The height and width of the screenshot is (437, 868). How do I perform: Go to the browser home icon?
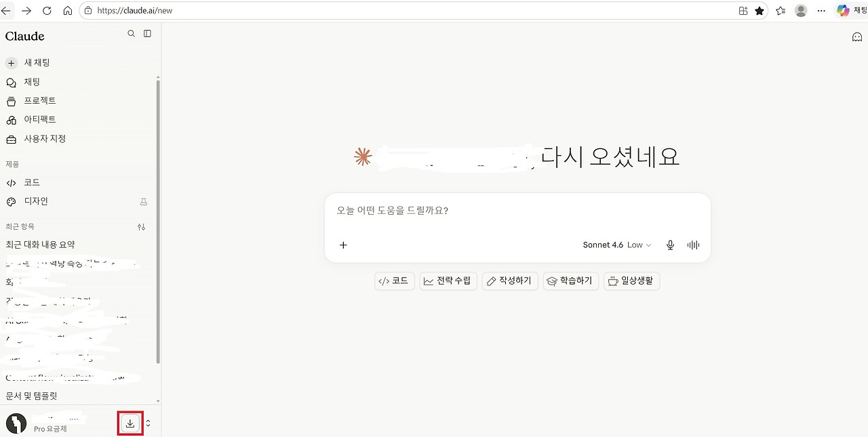[x=68, y=11]
